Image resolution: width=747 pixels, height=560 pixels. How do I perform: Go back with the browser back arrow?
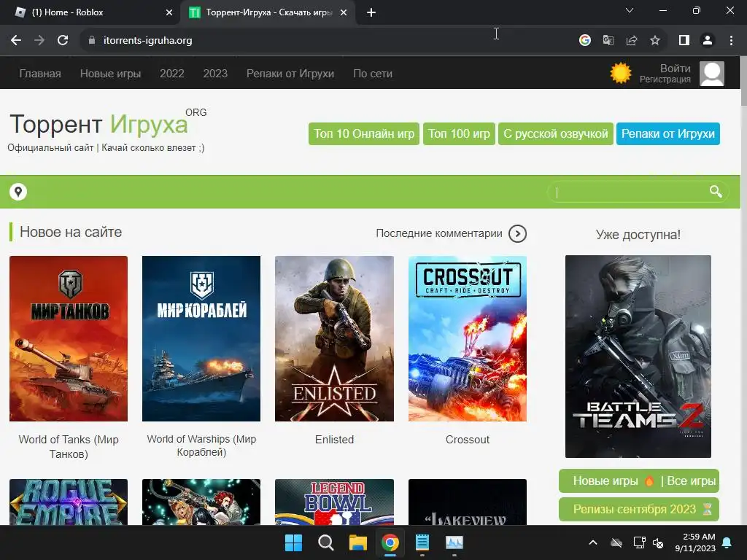(16, 41)
